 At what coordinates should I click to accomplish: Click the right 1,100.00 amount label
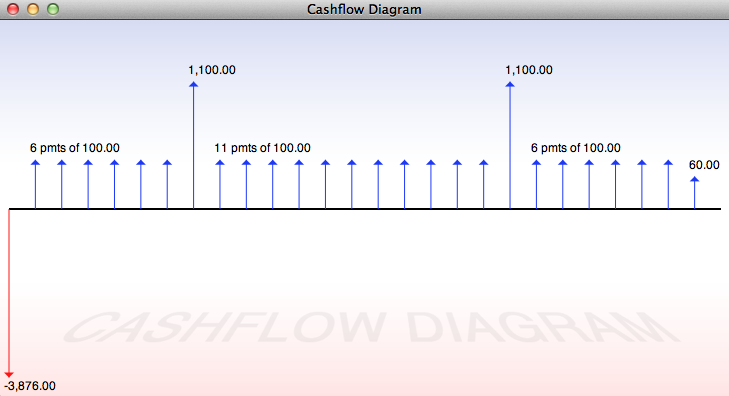(529, 70)
